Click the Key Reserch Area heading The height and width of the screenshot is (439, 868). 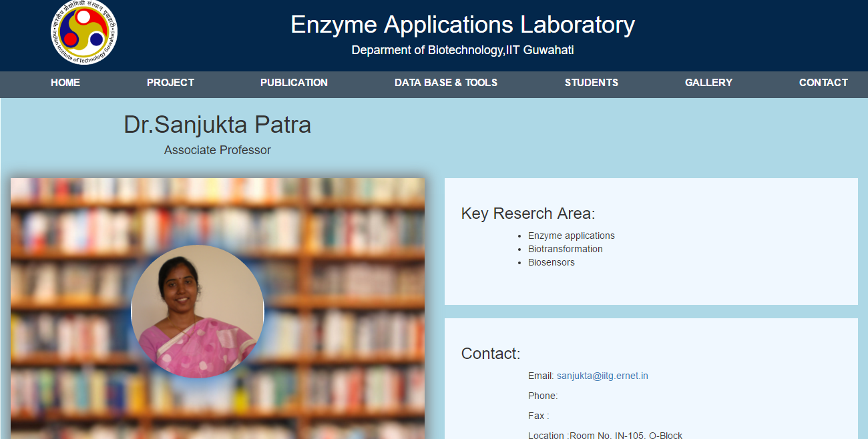(528, 213)
